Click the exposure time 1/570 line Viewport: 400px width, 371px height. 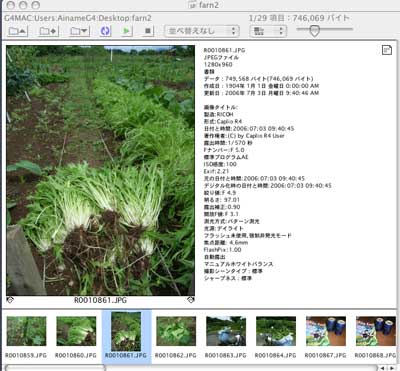228,143
